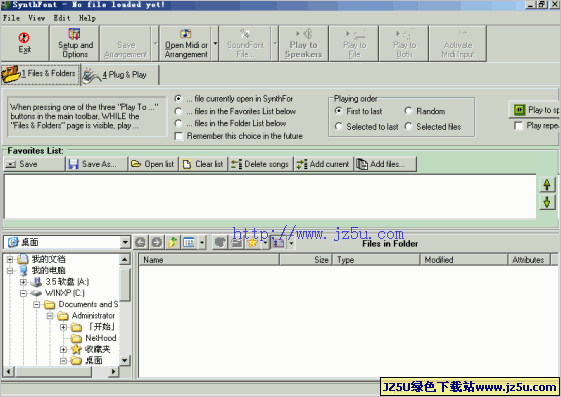Go up one folder level icon
Viewport: 561px width, 397px height.
[173, 242]
